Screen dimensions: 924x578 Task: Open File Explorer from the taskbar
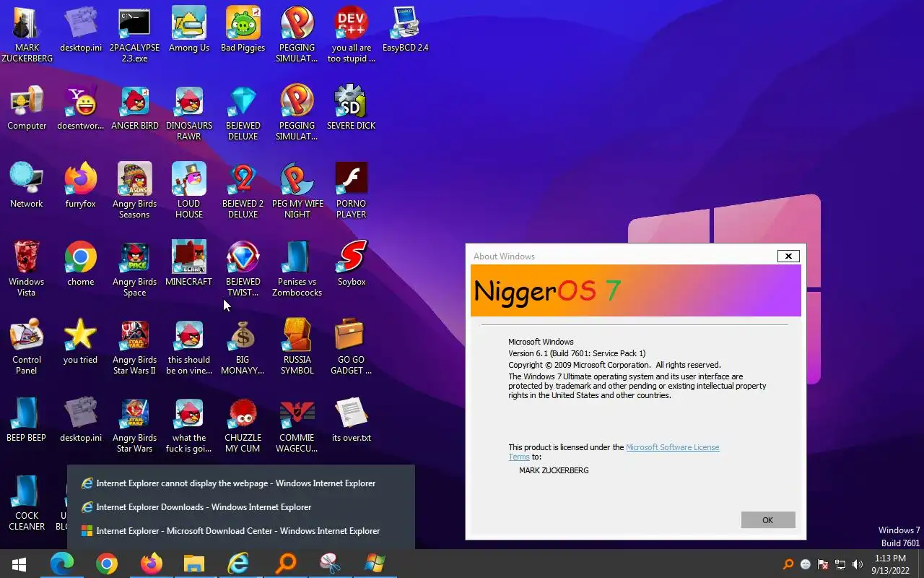pos(194,564)
